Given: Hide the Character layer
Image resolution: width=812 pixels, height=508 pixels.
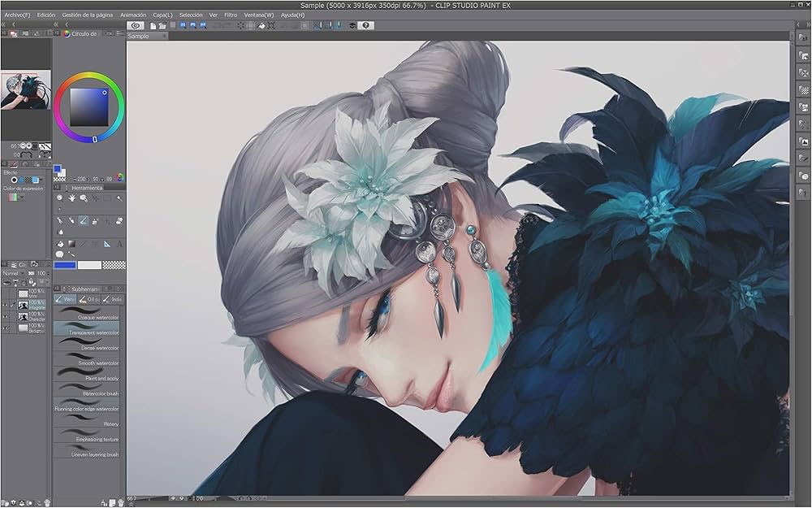Looking at the screenshot, I should [5, 316].
